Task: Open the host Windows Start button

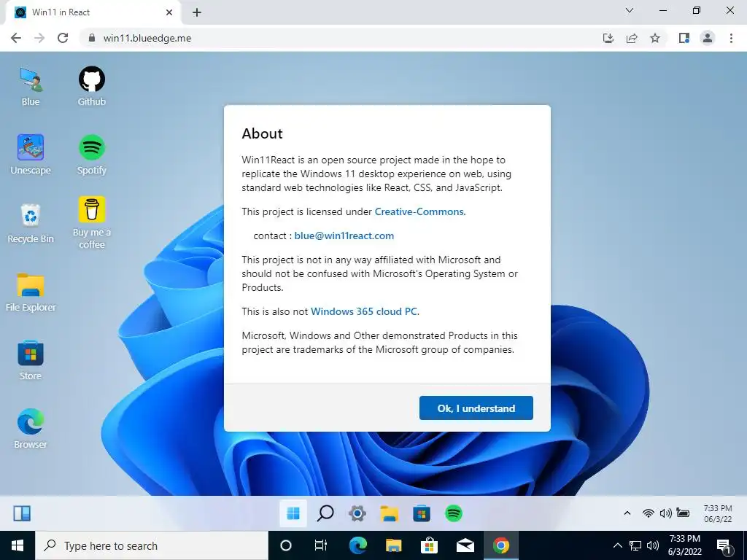Action: 18,545
